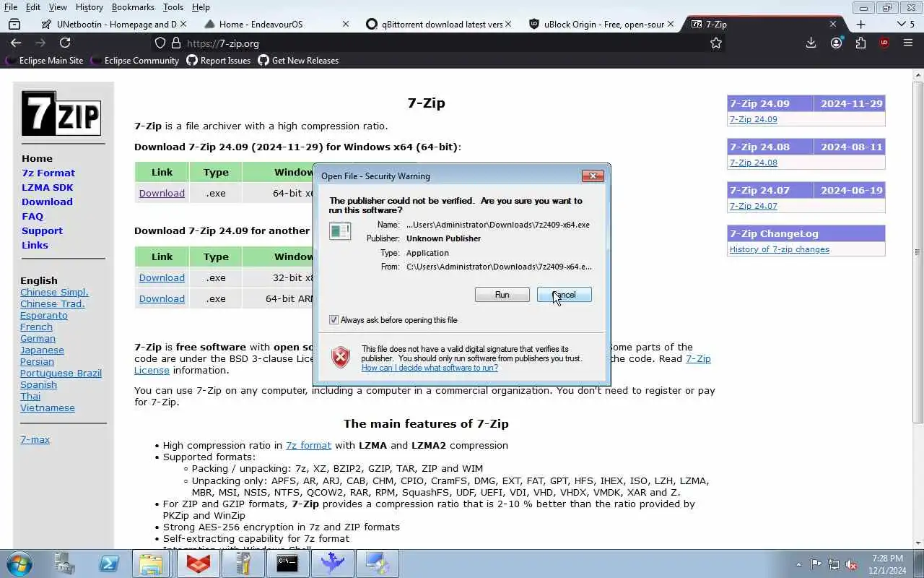Open the Extensions puzzle icon
The image size is (924, 578).
pos(860,43)
